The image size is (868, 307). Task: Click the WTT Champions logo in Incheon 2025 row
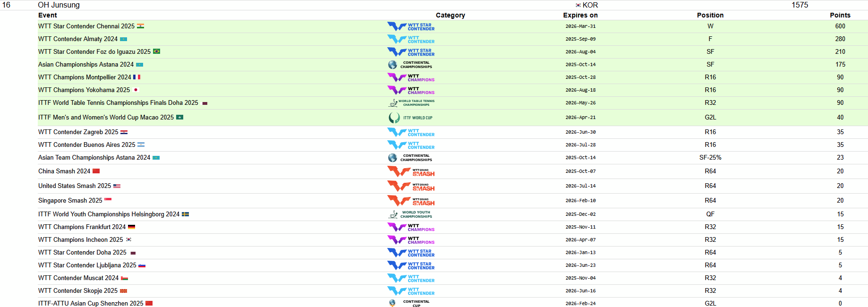tap(411, 240)
